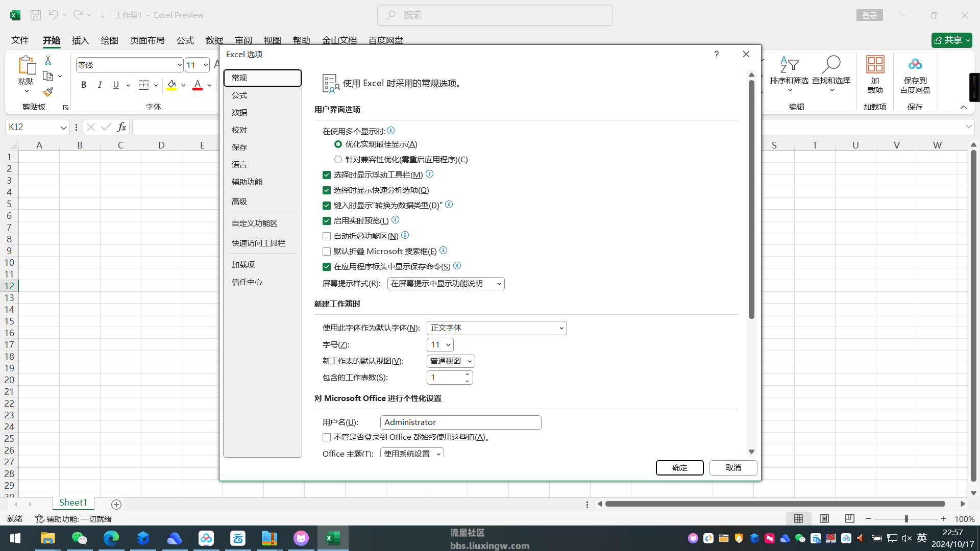Click the 登录 sign-in button

click(869, 15)
